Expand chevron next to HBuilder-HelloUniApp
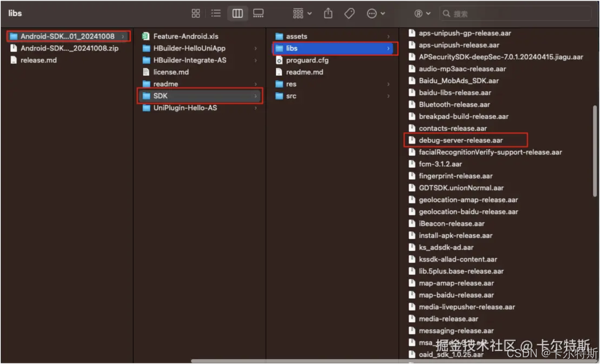Viewport: 600px width, 364px height. (x=256, y=48)
